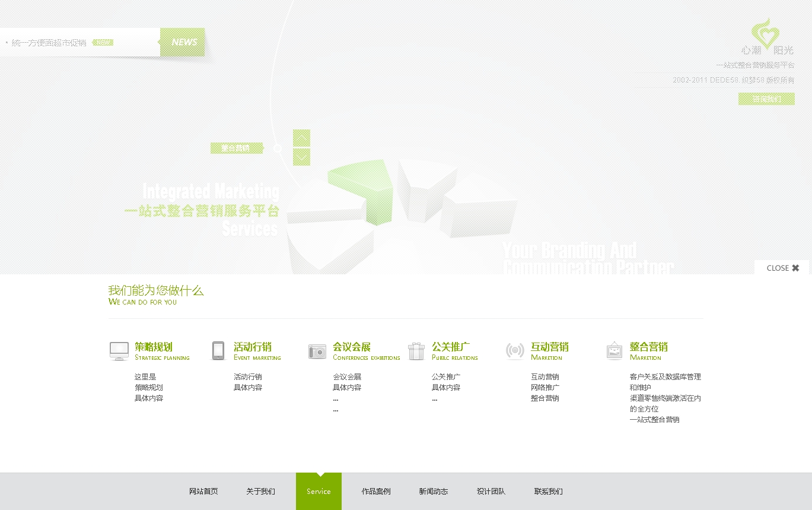Screen dimensions: 812x510
Task: Open the 关于我们 navigation item
Action: coord(261,492)
